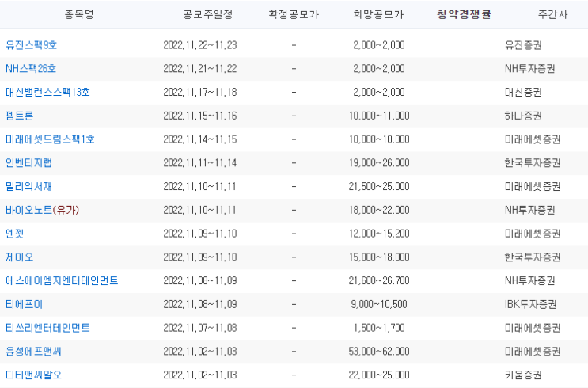Image resolution: width=588 pixels, height=388 pixels.
Task: Click price range 1,500~1,700
Action: (379, 329)
